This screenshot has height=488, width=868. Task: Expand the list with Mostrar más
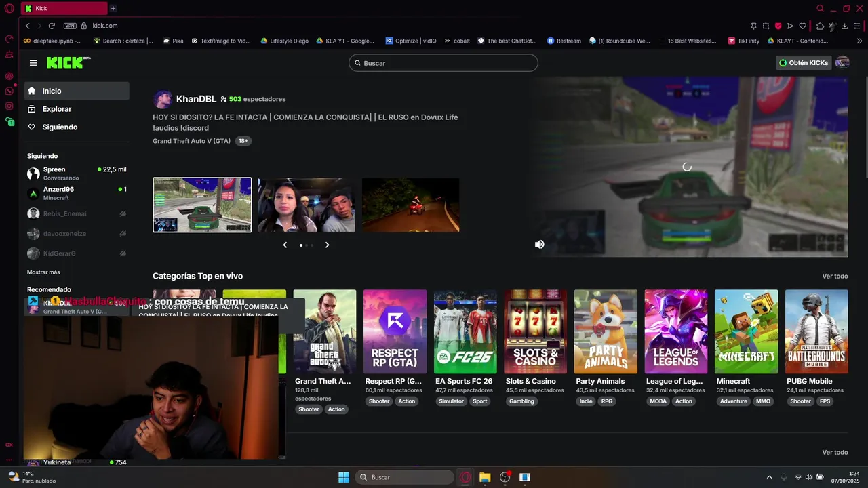pos(43,272)
